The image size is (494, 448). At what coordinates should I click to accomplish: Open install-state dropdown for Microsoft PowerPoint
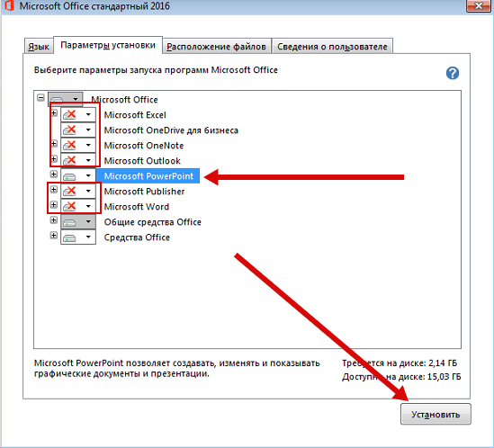(78, 175)
